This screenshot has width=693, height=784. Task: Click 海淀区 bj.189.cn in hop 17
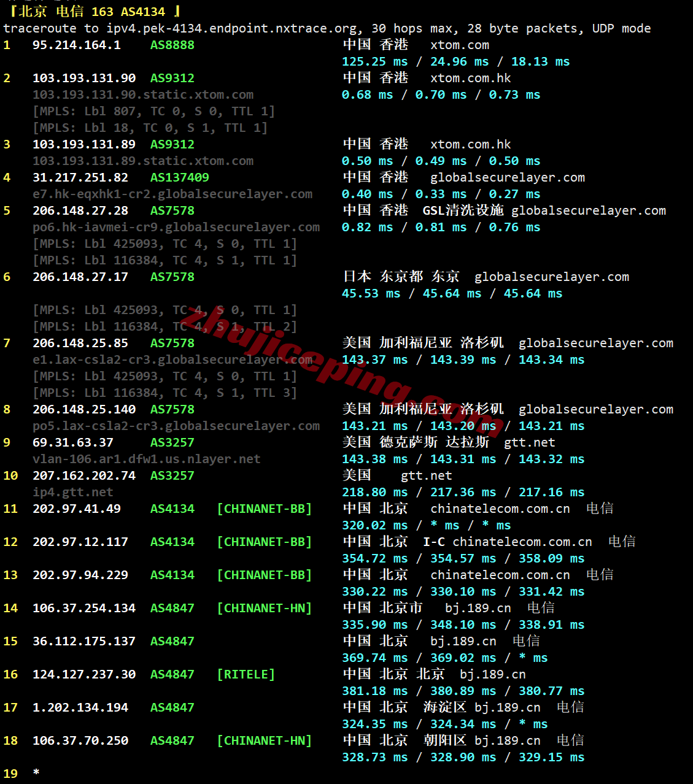482,707
